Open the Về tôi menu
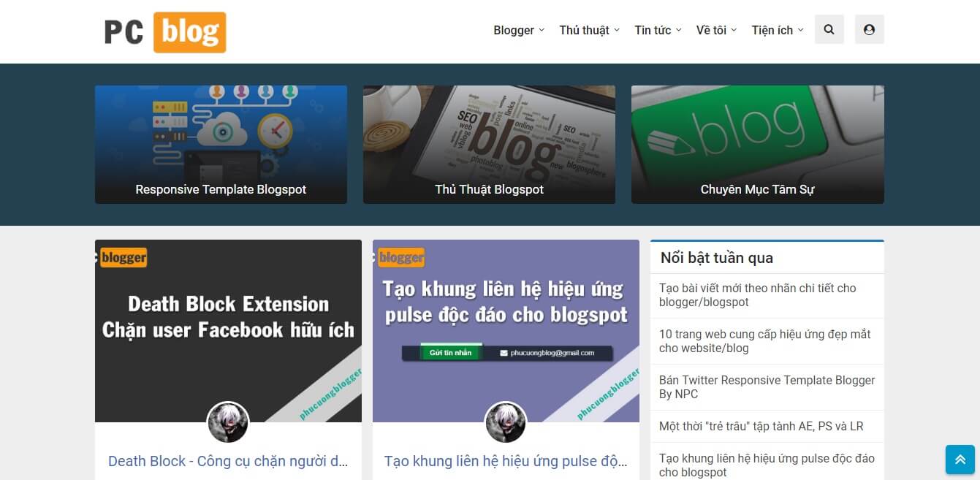 coord(716,30)
